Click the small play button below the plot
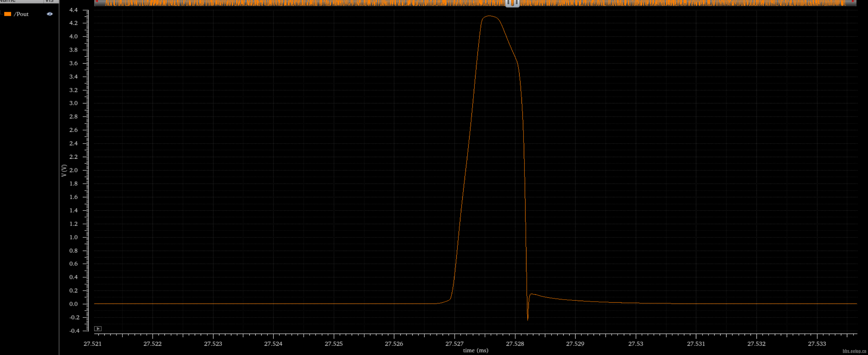 point(98,328)
